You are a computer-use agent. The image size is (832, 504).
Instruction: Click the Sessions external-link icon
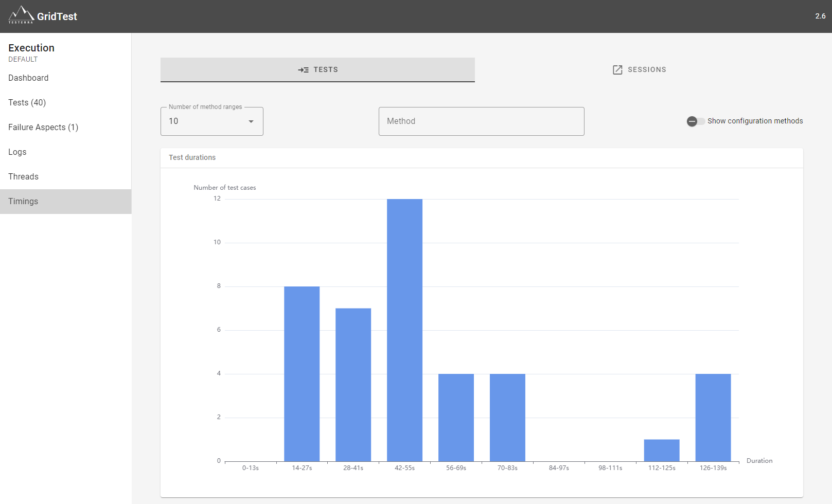617,70
